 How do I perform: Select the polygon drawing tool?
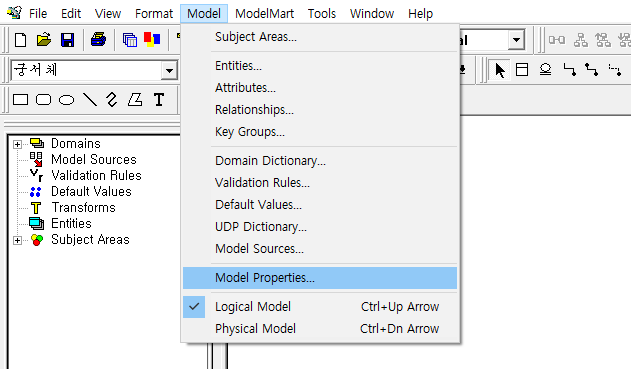[135, 99]
